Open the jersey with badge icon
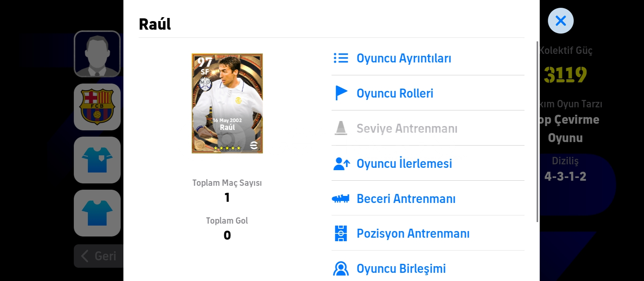 click(97, 160)
